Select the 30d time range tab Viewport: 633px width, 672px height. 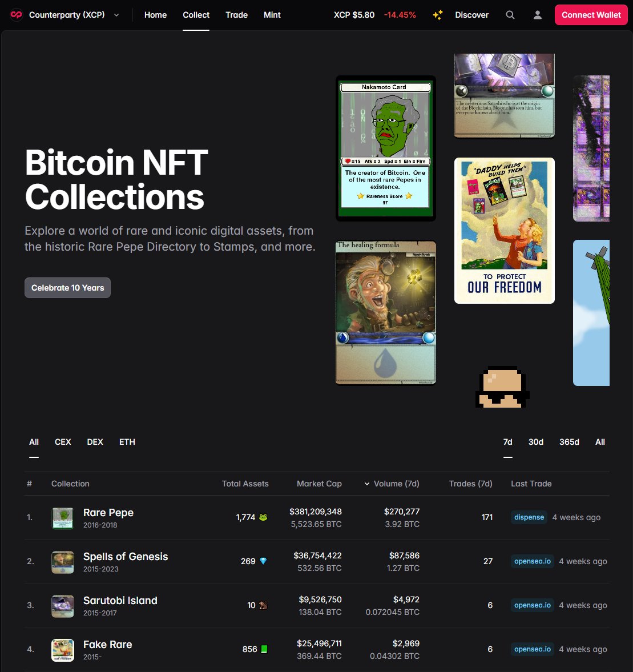(x=536, y=442)
